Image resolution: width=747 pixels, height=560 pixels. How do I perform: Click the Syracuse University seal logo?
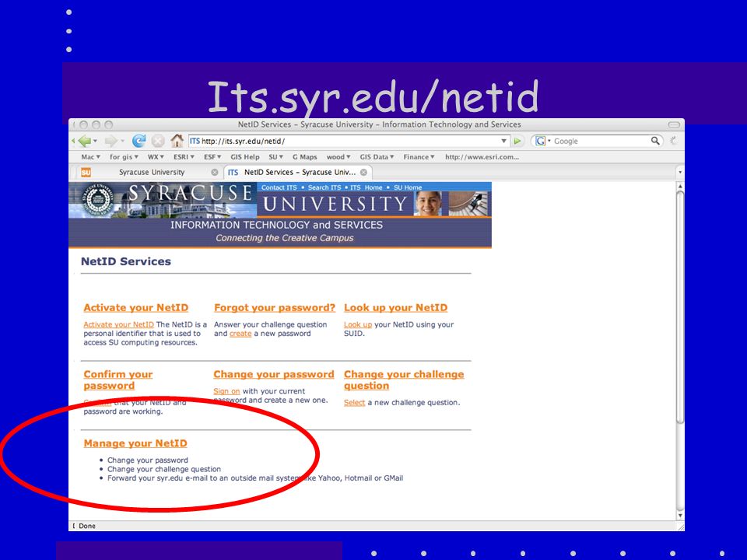tap(97, 200)
